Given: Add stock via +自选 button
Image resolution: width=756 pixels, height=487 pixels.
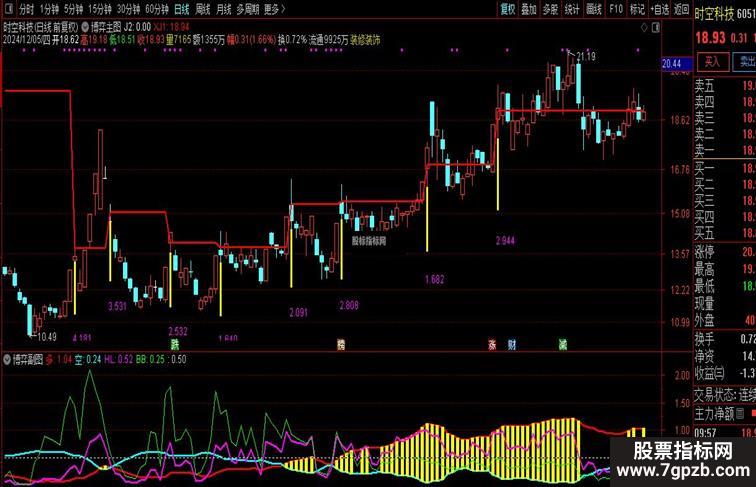Looking at the screenshot, I should [x=659, y=9].
